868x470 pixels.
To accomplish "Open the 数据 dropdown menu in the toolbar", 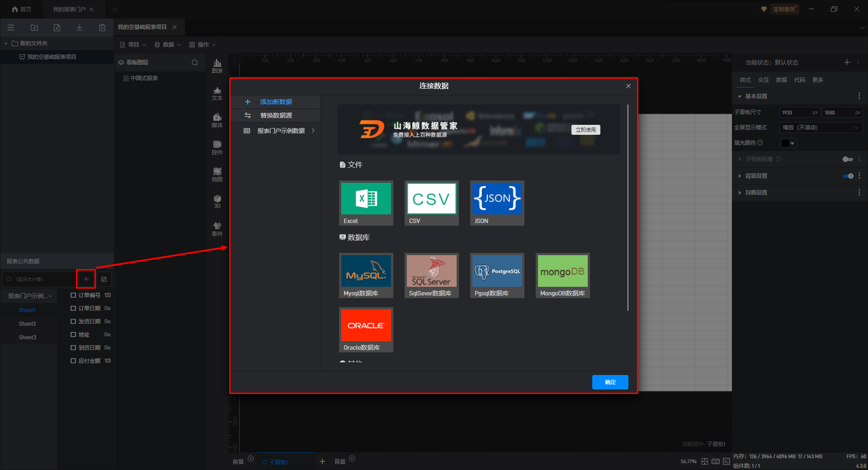I will [x=168, y=45].
